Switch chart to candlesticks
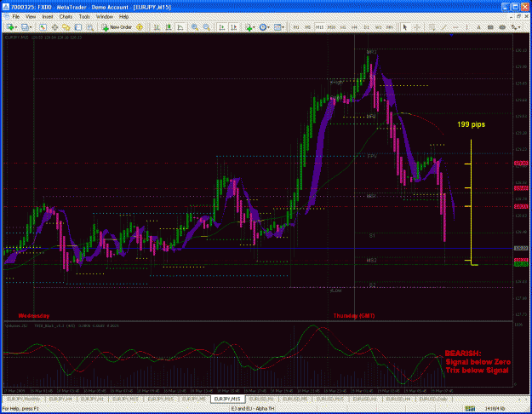 (x=169, y=27)
